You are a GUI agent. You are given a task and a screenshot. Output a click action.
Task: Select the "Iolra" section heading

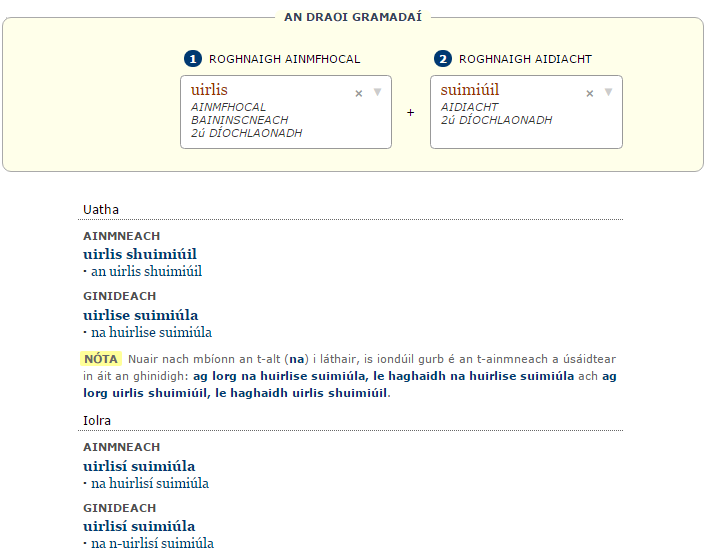[97, 421]
